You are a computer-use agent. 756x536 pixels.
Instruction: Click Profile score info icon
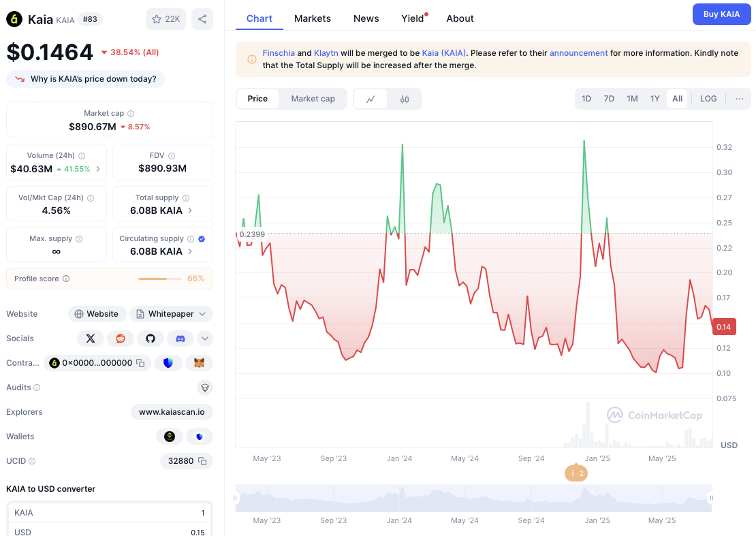click(66, 279)
